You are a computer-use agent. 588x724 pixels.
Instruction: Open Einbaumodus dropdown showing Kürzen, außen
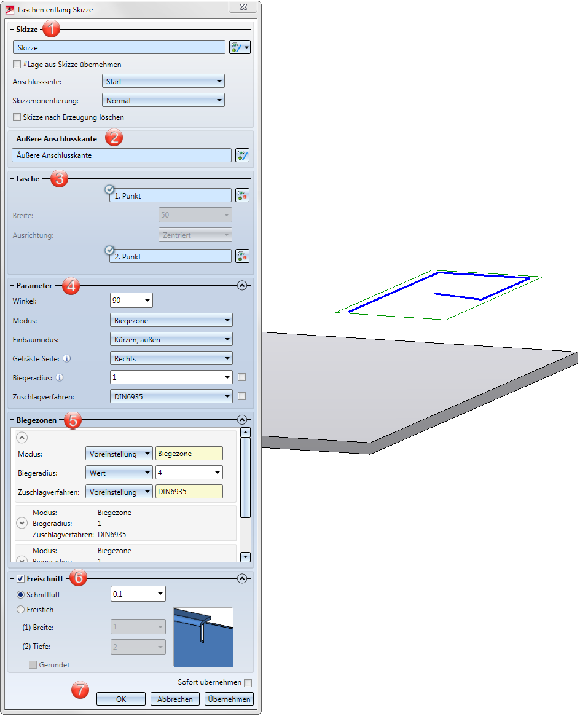(171, 339)
